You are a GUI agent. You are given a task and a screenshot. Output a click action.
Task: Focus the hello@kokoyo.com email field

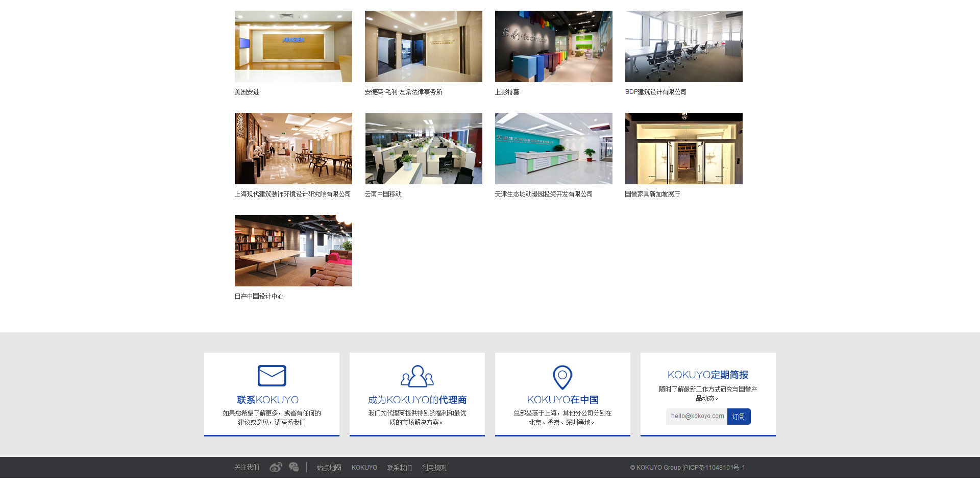coord(697,417)
